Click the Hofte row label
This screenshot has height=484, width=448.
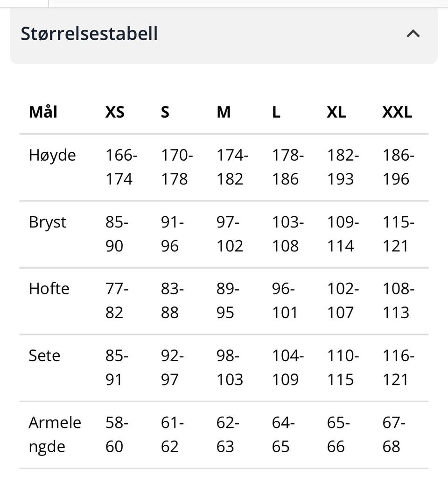click(49, 289)
